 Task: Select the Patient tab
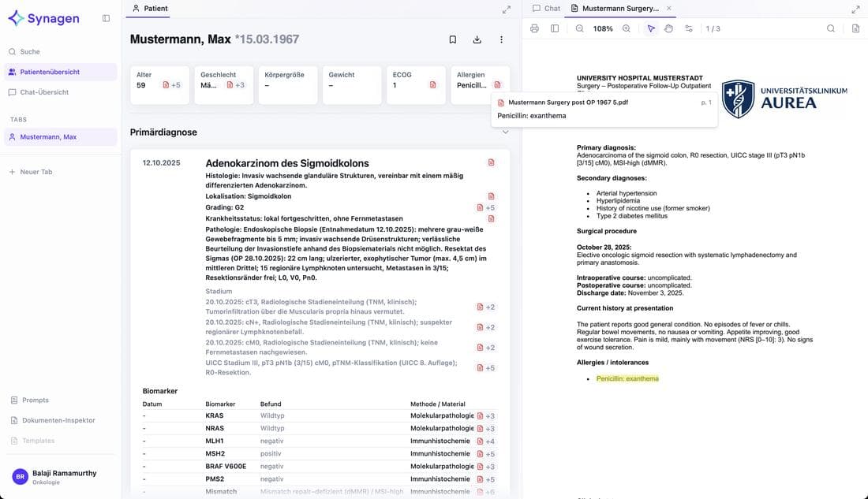(150, 9)
